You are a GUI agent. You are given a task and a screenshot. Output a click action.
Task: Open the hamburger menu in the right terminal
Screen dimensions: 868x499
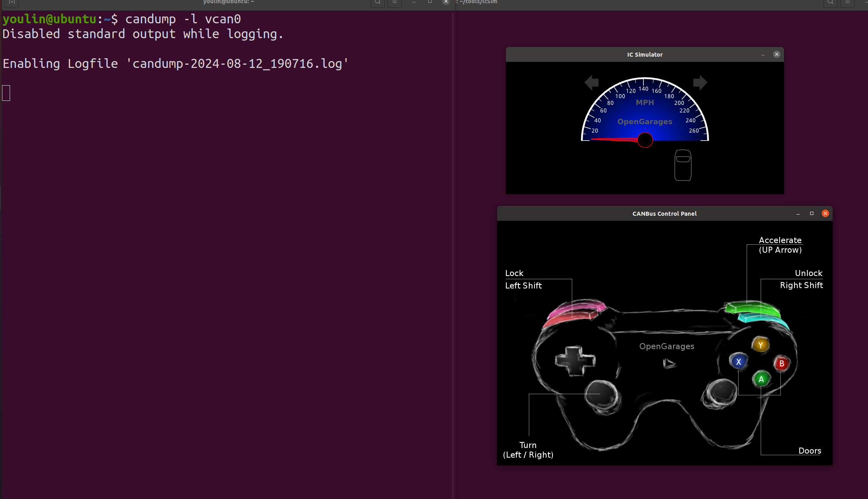pyautogui.click(x=847, y=2)
